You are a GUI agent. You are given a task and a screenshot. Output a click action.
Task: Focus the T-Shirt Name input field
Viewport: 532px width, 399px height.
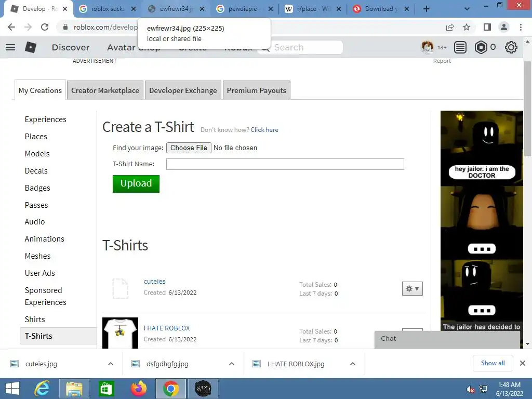285,164
